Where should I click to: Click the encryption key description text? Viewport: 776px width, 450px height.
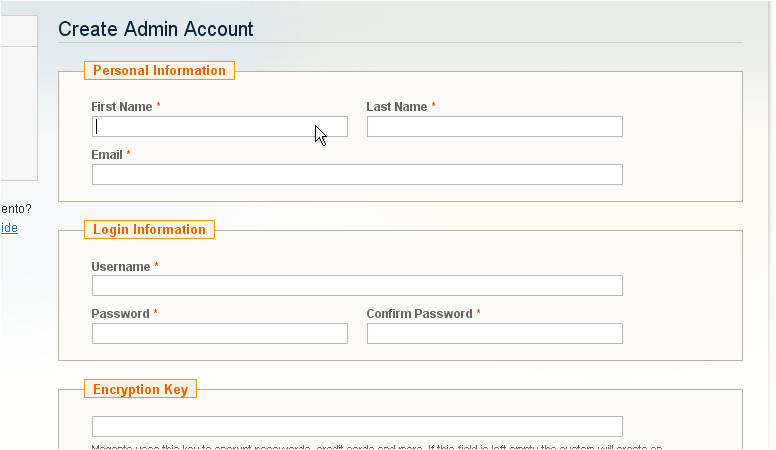[376, 446]
